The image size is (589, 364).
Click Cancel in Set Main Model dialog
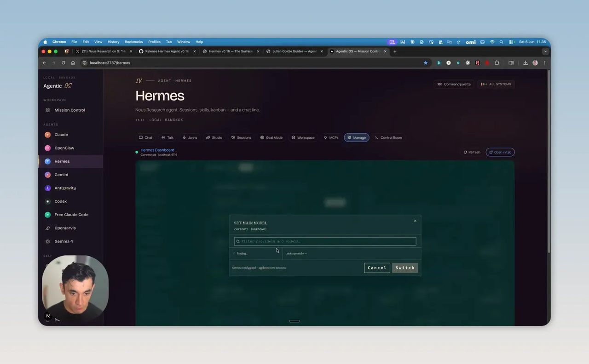(377, 268)
